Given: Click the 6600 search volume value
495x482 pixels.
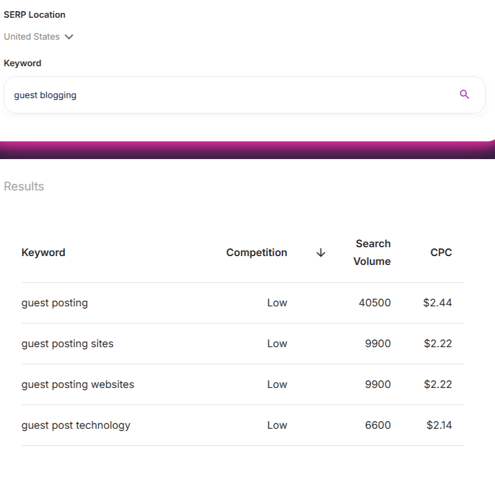Looking at the screenshot, I should [x=378, y=425].
